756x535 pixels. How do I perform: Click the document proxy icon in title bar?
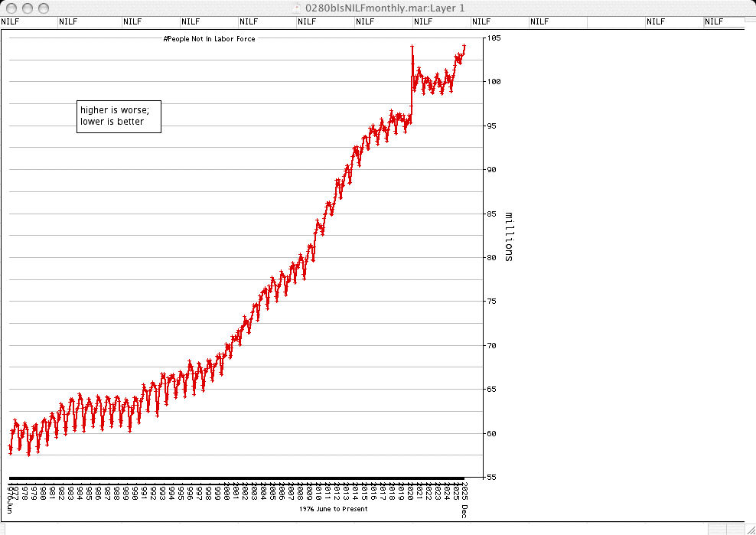[297, 8]
